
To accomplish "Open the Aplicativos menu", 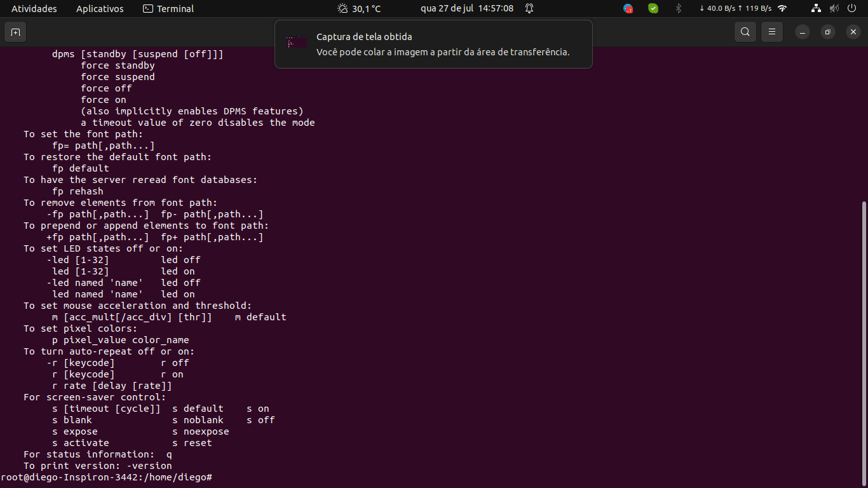I will 100,8.
